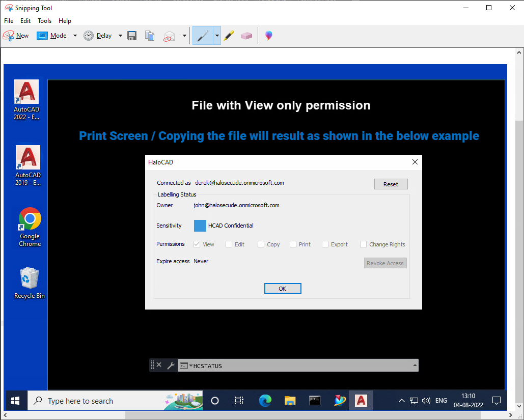Open Edit with Paint 3D

(268, 36)
